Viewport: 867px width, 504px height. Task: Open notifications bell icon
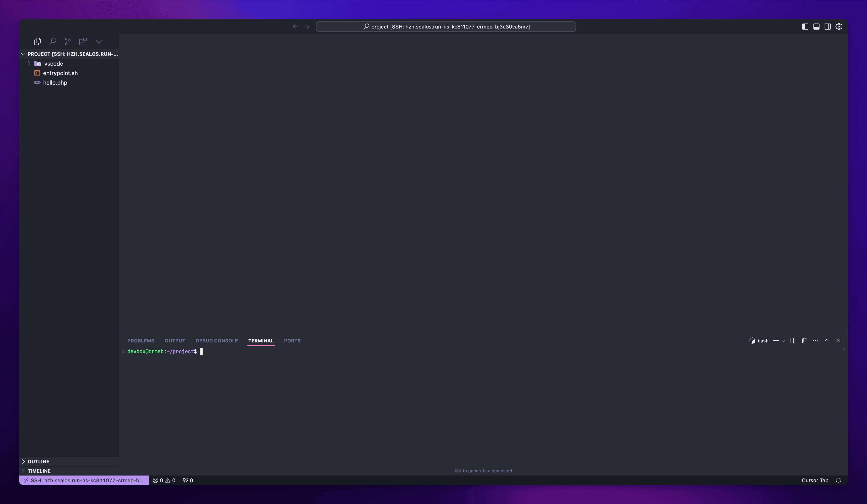click(x=839, y=480)
